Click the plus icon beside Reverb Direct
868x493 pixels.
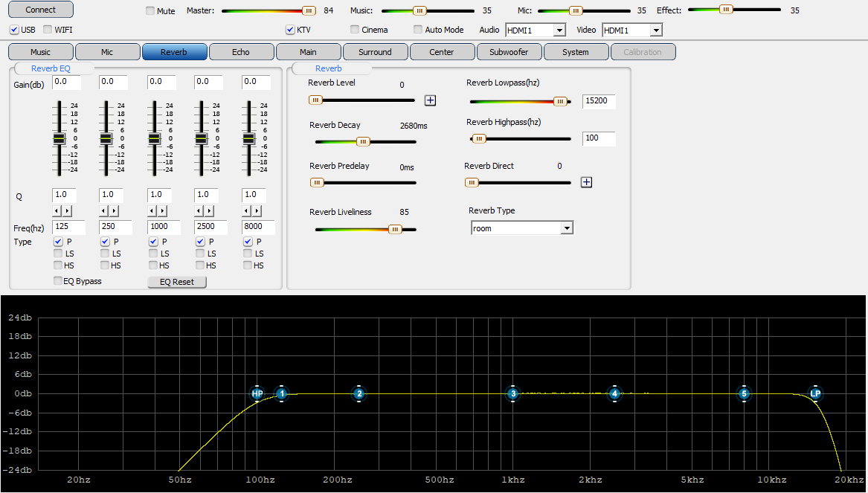[586, 182]
